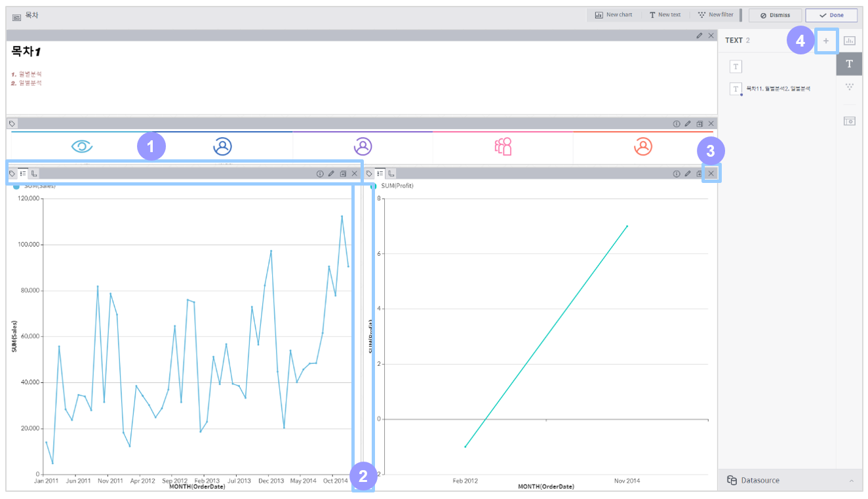The image size is (868, 499).
Task: Click the Feb 2012 label on Profit chart
Action: 465,481
